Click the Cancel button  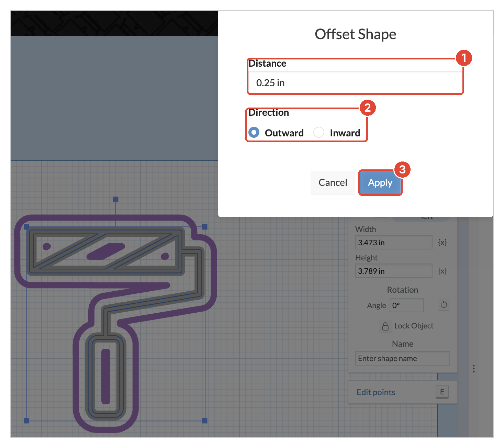pyautogui.click(x=333, y=182)
